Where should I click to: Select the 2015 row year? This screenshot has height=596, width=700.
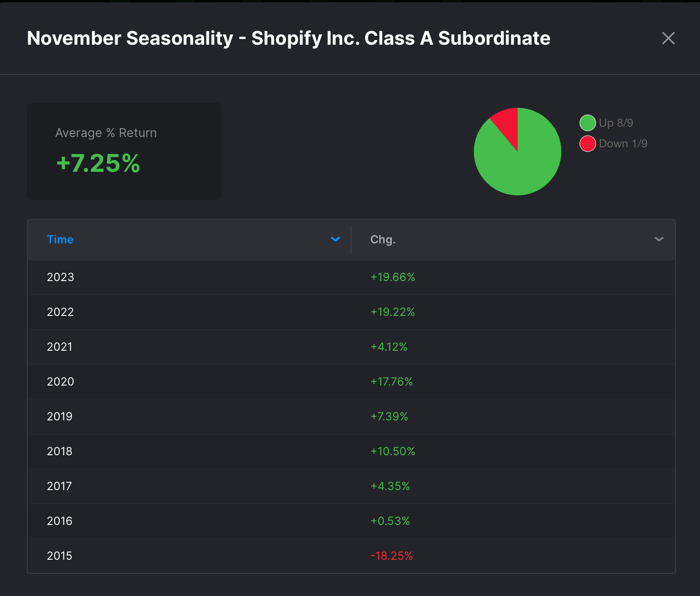click(x=60, y=556)
